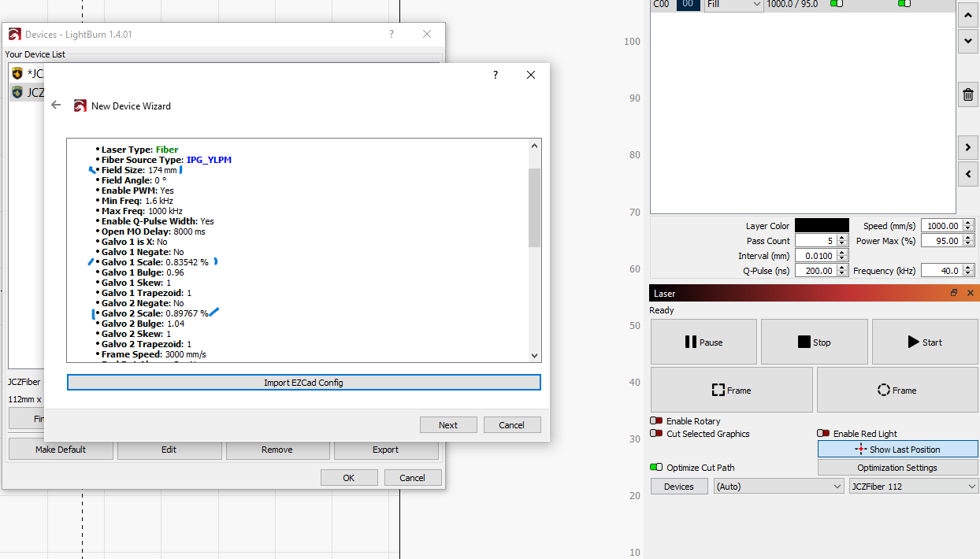Float the Laser panel with the undock icon
The height and width of the screenshot is (559, 980).
[x=954, y=293]
